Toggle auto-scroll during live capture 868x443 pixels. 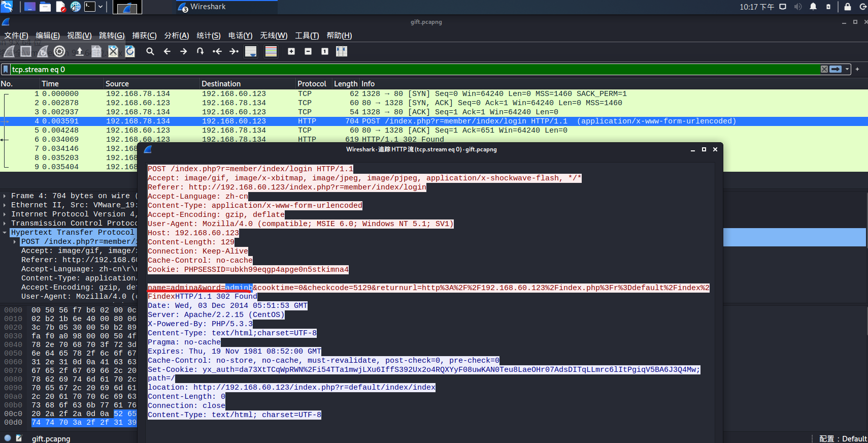(251, 51)
